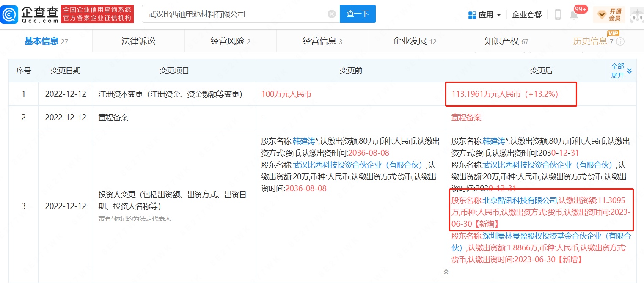Click 章程备案 in the 变更后 column
The width and height of the screenshot is (644, 283).
466,118
